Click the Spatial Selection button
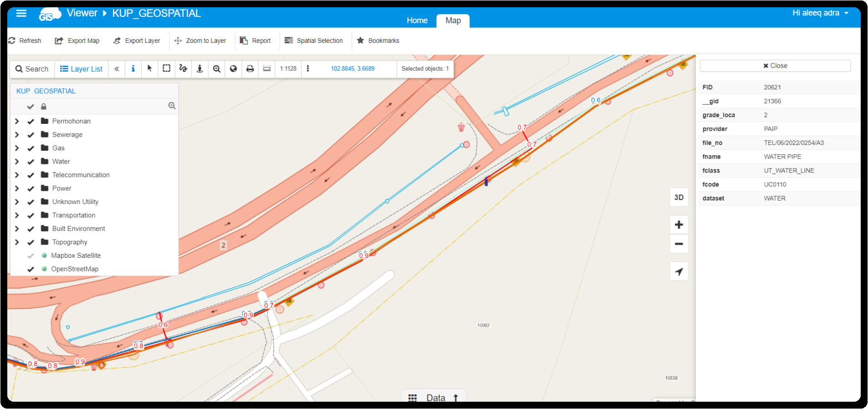The width and height of the screenshot is (868, 409). 314,41
